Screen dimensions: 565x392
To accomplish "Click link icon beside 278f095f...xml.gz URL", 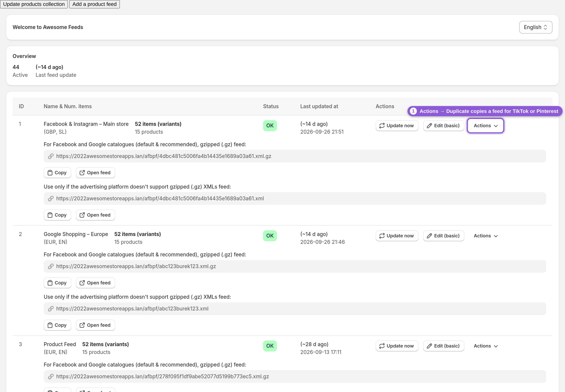I will [51, 377].
